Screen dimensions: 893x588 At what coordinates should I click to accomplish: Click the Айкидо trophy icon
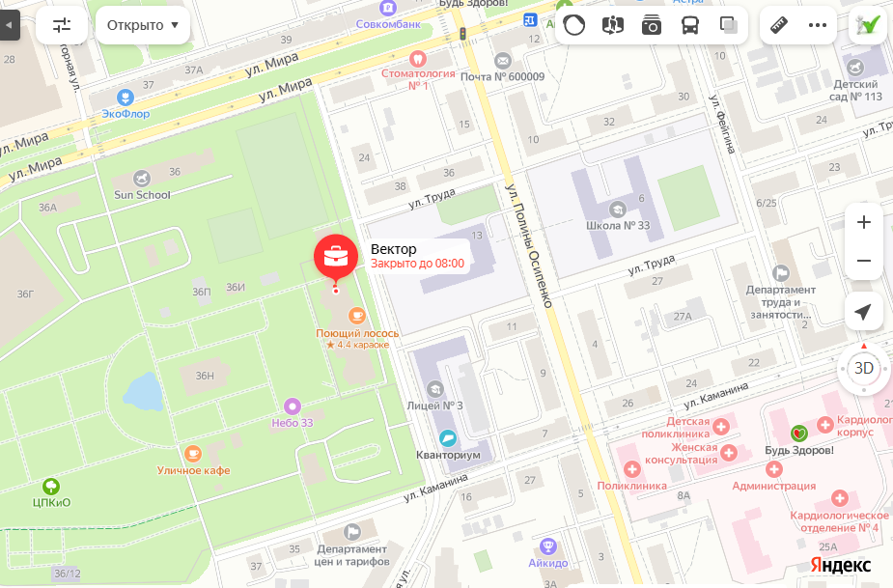coord(548,546)
